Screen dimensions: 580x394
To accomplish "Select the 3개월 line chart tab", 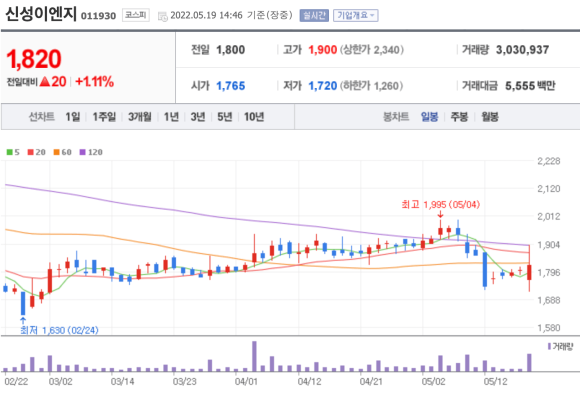I will (139, 117).
